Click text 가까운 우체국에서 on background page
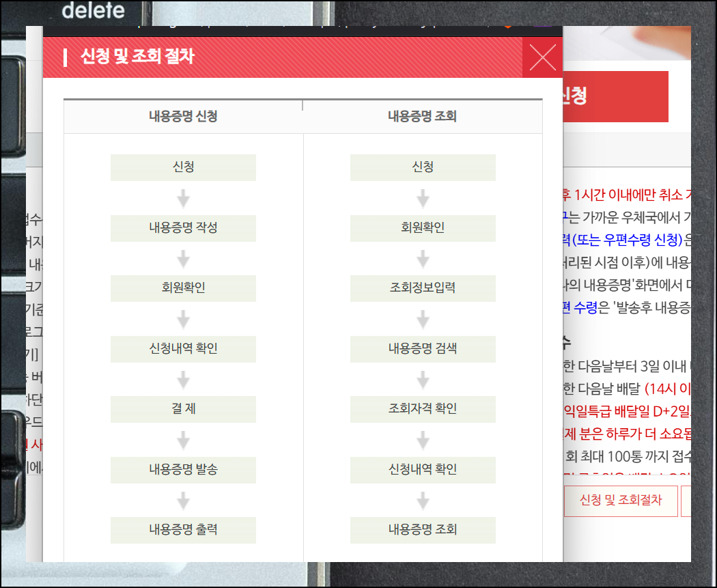This screenshot has height=588, width=717. (632, 218)
